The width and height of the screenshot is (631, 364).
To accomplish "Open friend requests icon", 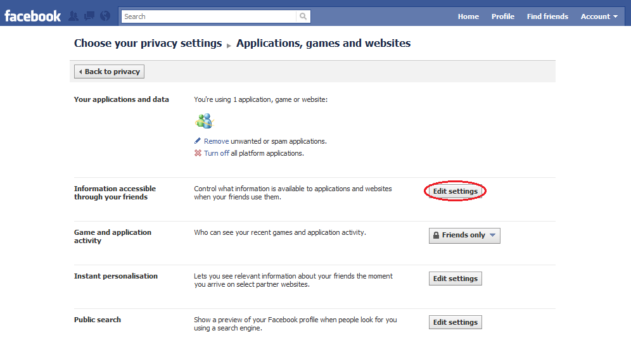I will 73,16.
